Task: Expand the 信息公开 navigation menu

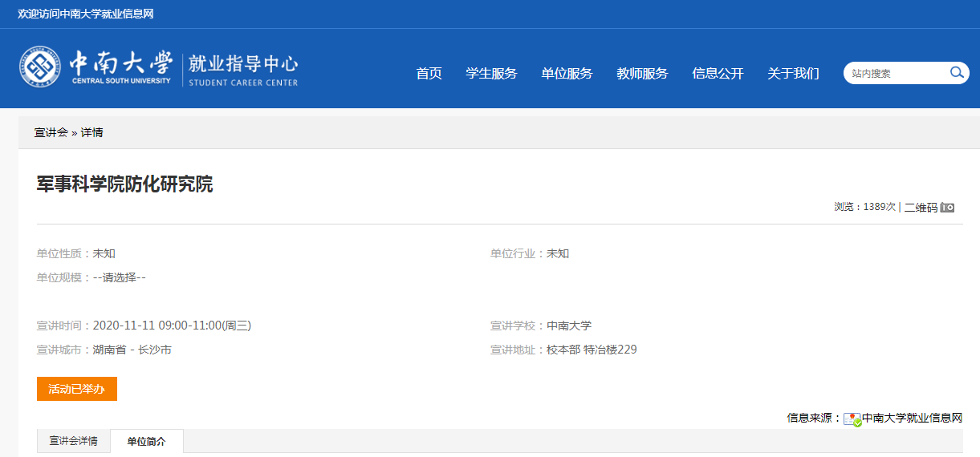Action: click(x=718, y=74)
